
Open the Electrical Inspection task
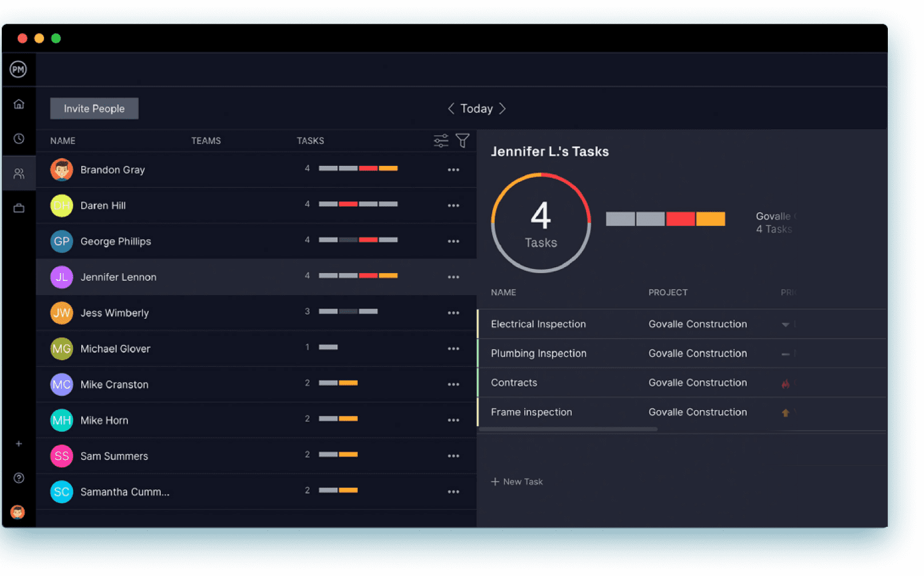pos(539,324)
